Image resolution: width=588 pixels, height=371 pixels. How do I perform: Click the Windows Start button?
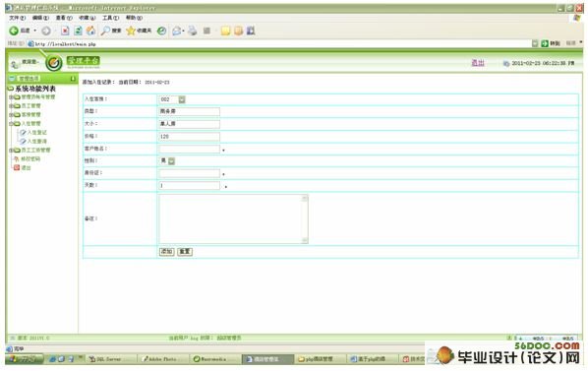(x=25, y=359)
